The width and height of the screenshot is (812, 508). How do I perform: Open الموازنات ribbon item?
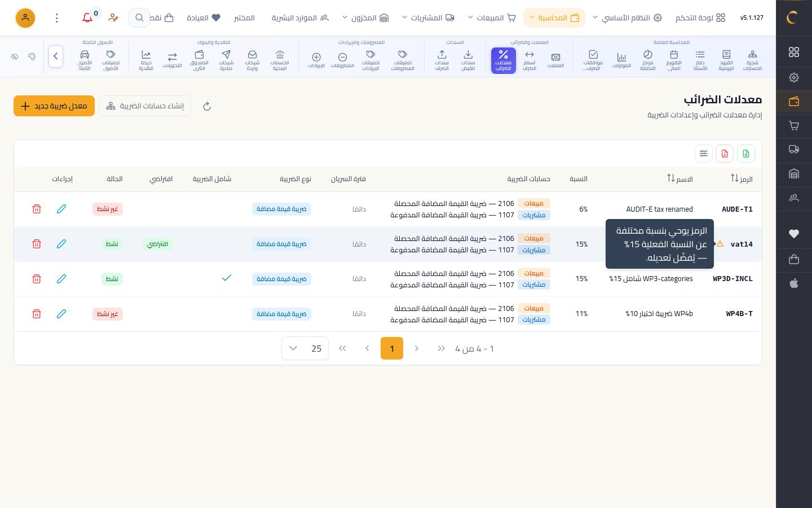[x=621, y=60]
